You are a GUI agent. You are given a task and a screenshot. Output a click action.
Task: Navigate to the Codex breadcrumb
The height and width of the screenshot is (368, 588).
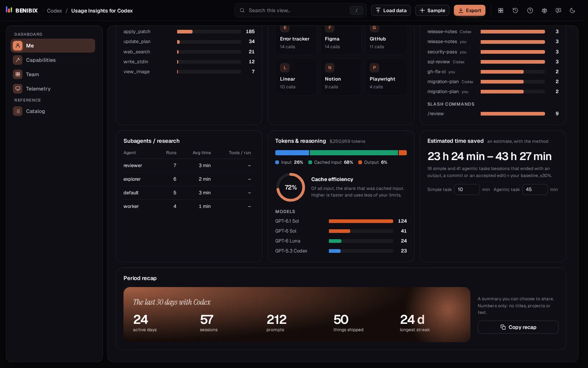point(54,11)
